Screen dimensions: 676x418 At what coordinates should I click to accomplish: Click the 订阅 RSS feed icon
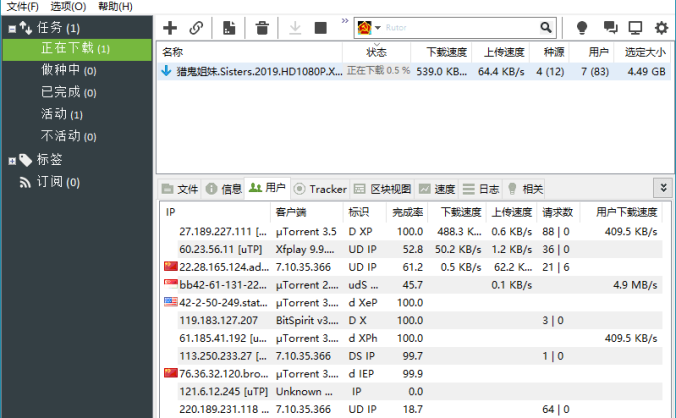point(25,183)
